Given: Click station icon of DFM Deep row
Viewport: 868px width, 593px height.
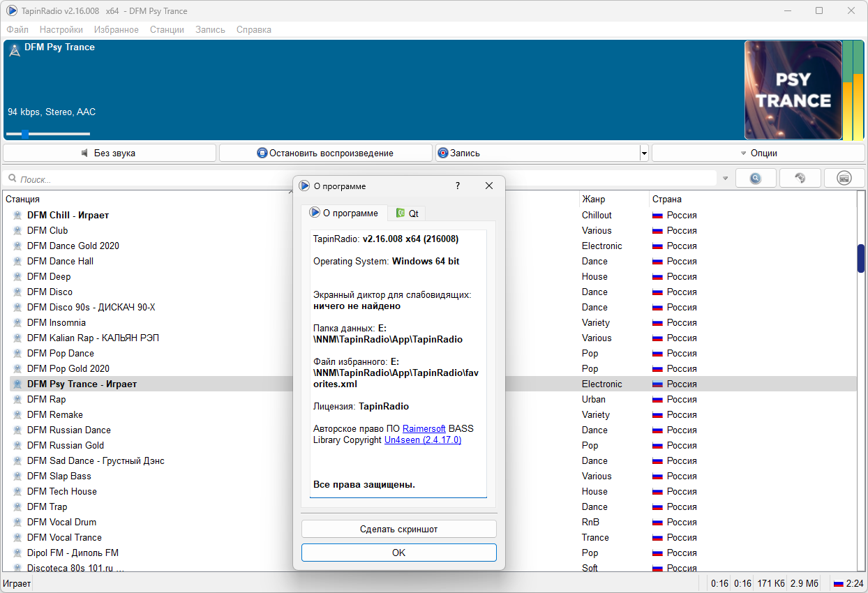Looking at the screenshot, I should coord(18,277).
